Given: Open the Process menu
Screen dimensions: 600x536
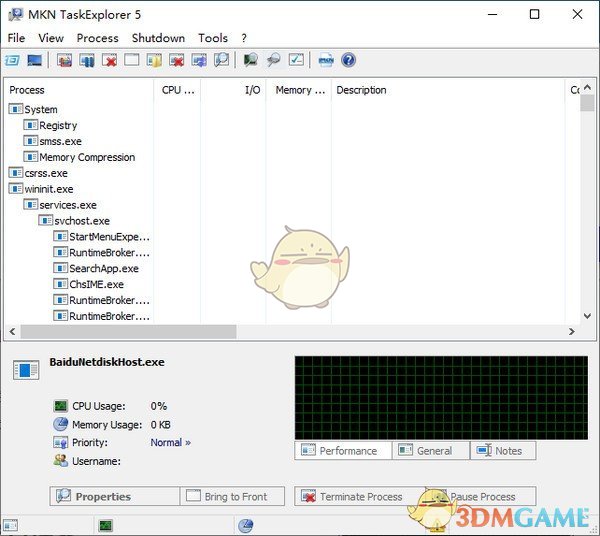Looking at the screenshot, I should click(x=97, y=38).
